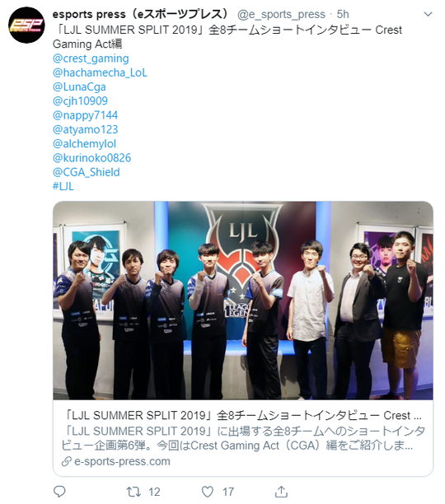Open the @crest_gaming mention
This screenshot has width=445, height=504.
click(91, 58)
